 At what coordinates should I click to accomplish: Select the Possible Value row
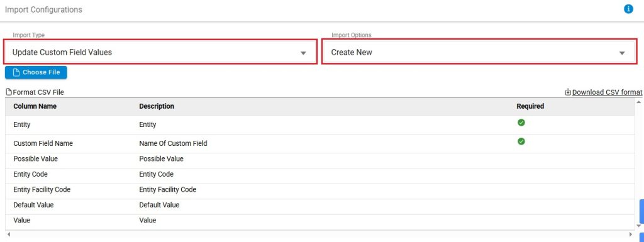320,159
